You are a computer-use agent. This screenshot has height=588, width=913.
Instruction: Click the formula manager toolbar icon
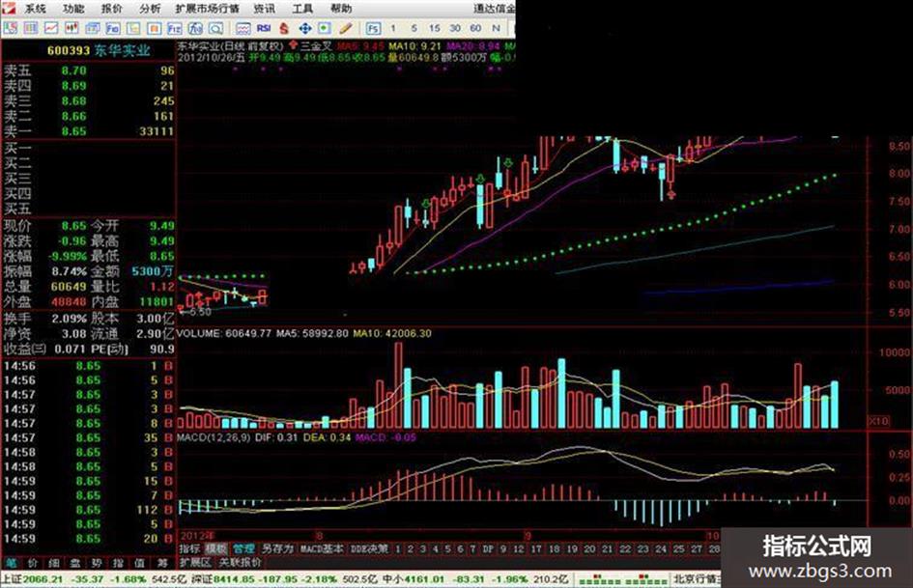click(195, 27)
